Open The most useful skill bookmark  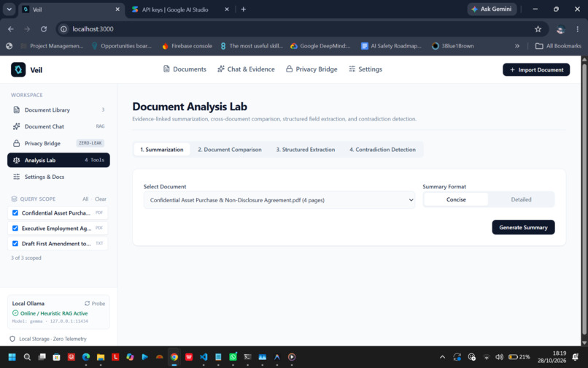(x=252, y=46)
